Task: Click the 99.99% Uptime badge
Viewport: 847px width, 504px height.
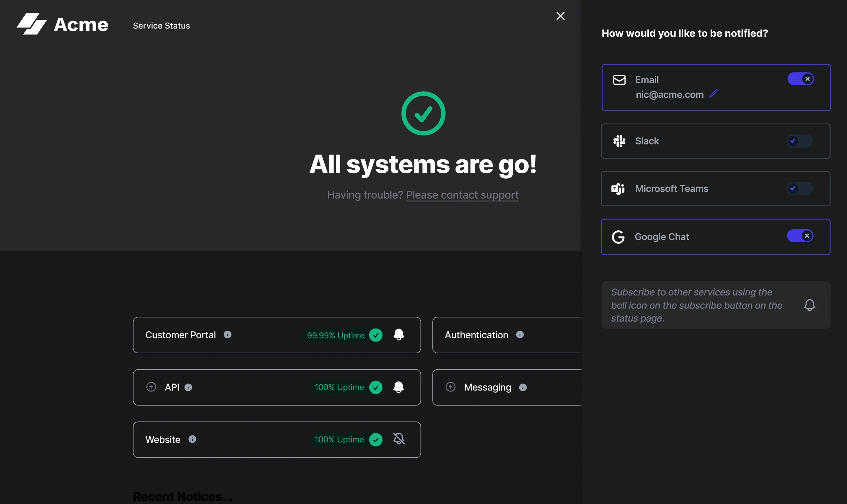Action: [x=335, y=335]
